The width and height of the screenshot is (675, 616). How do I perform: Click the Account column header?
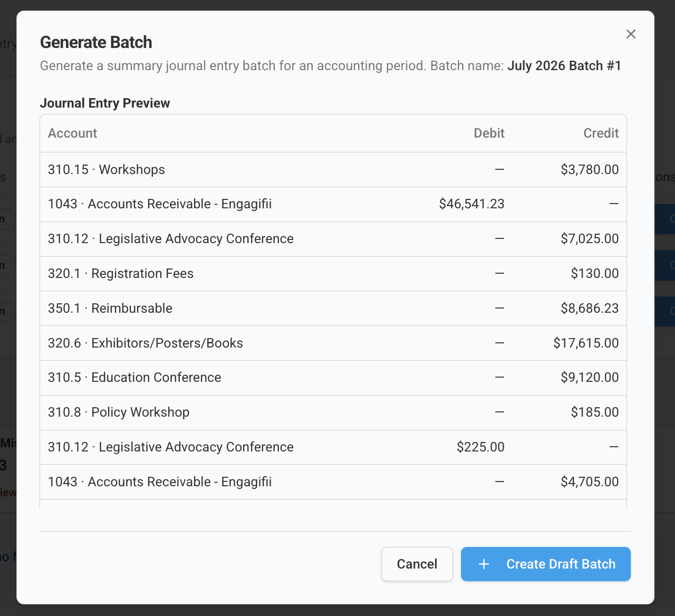click(x=73, y=133)
